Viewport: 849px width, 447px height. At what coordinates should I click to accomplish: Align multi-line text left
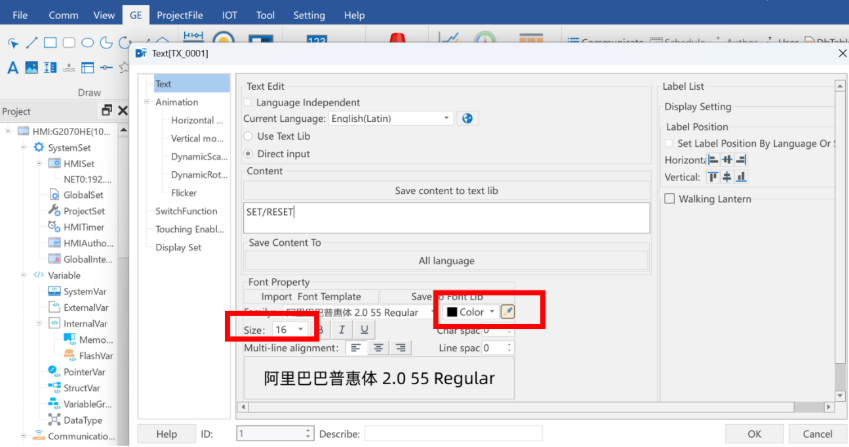click(356, 347)
